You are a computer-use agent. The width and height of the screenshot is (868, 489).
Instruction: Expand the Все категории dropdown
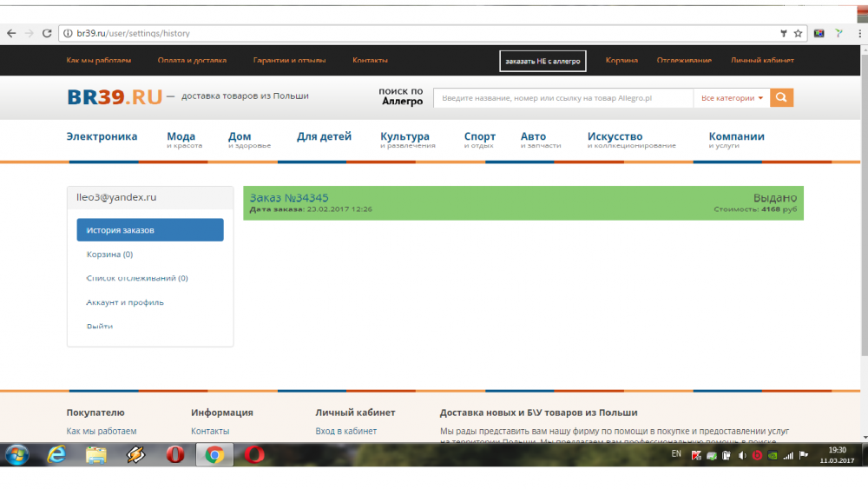(x=731, y=98)
